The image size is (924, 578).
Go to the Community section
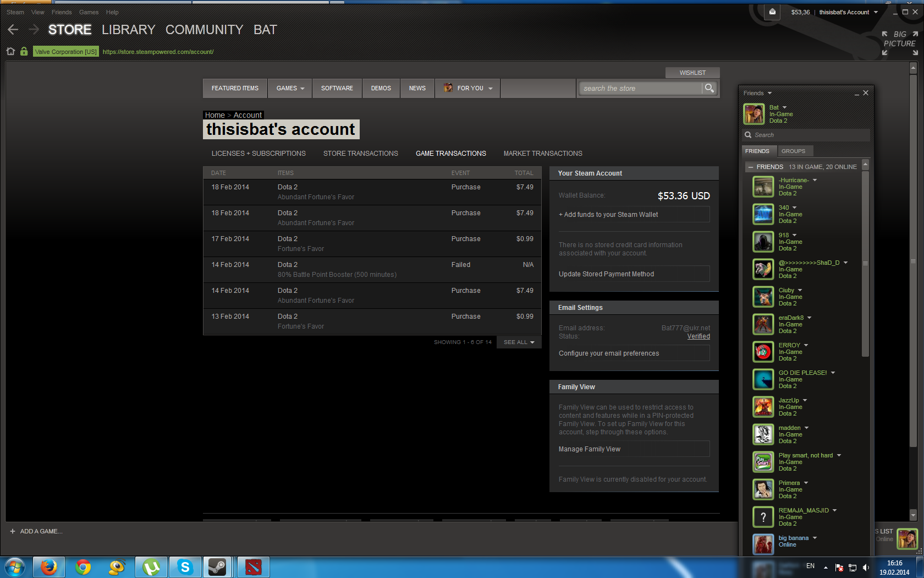204,30
